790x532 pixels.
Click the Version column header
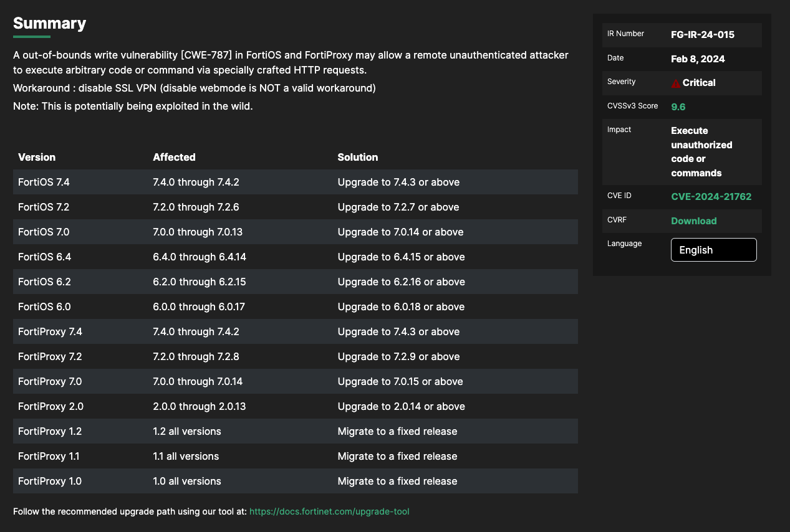36,157
